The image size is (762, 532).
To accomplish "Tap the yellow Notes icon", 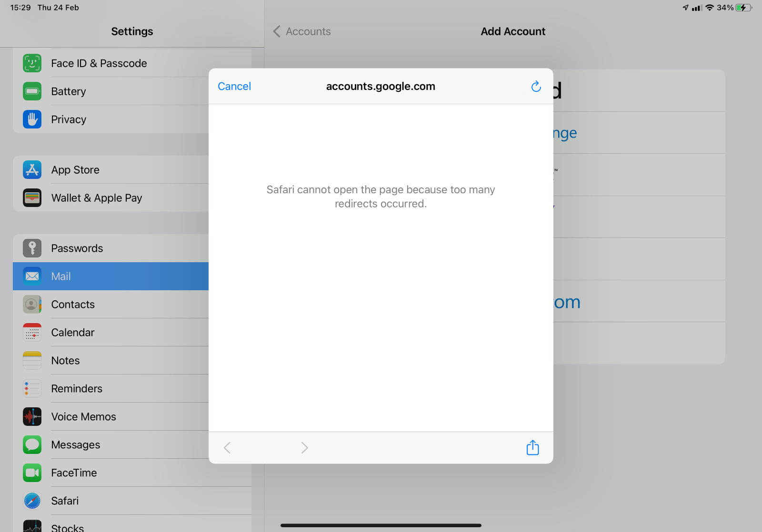I will (x=32, y=361).
